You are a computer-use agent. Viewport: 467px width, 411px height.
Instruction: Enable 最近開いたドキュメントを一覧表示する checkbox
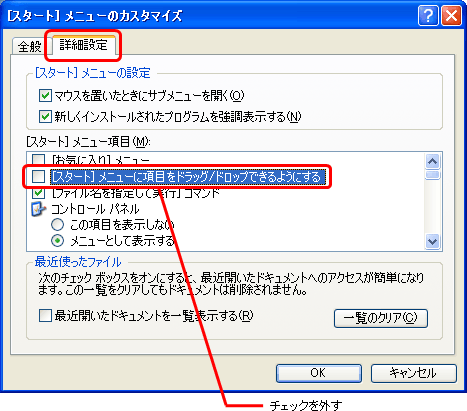(x=45, y=315)
